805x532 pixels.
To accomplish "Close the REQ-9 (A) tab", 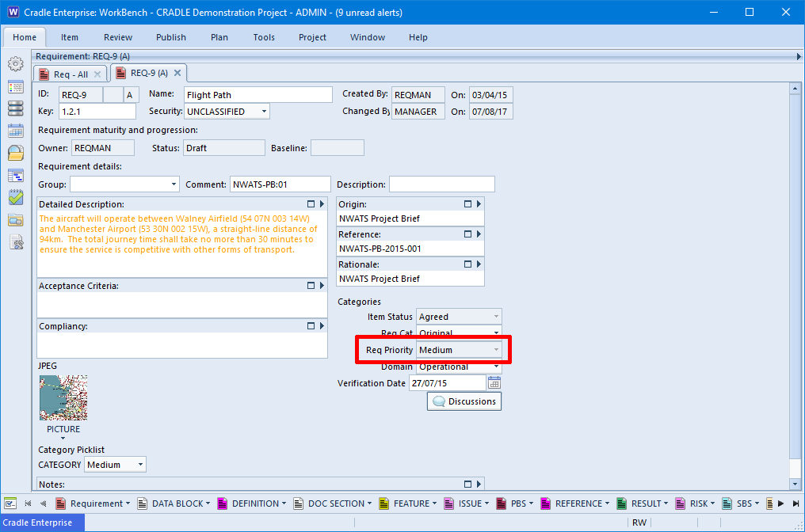I will pyautogui.click(x=177, y=73).
